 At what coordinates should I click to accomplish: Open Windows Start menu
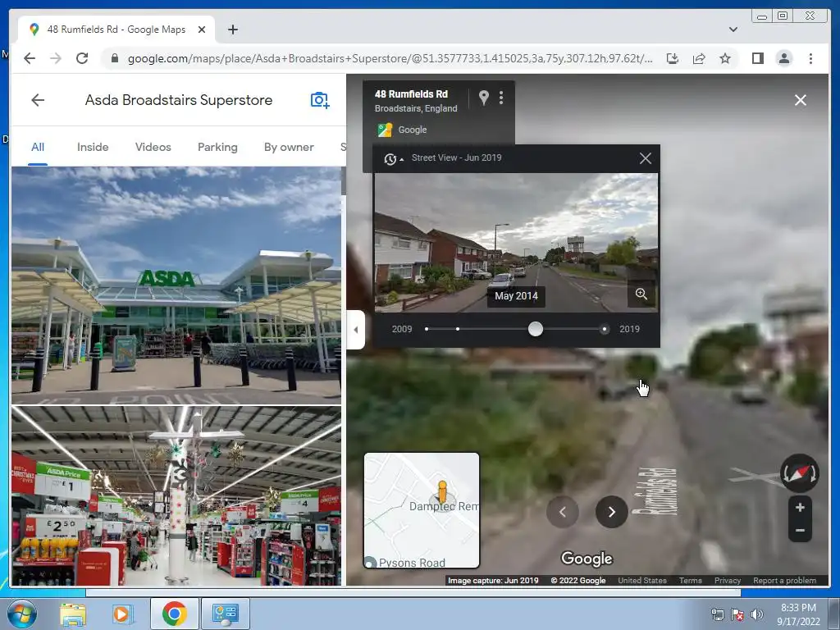21,614
